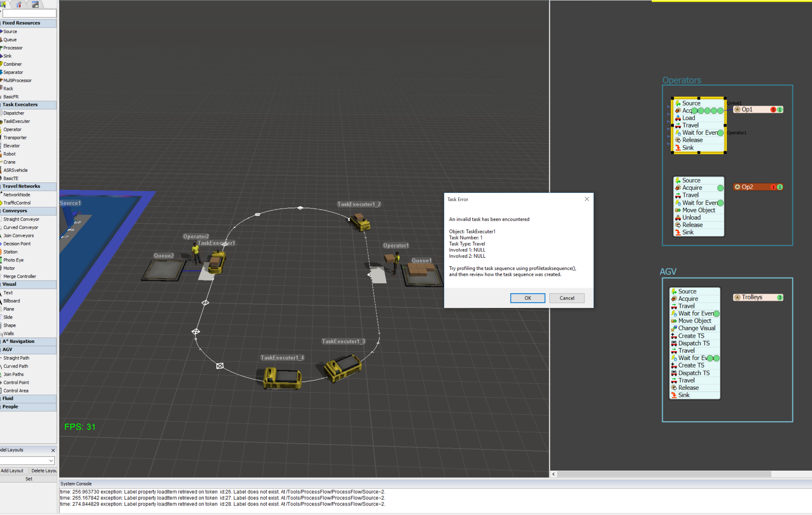Close the Model Layouts panel
Viewport: 812px width, 515px height.
[53, 450]
